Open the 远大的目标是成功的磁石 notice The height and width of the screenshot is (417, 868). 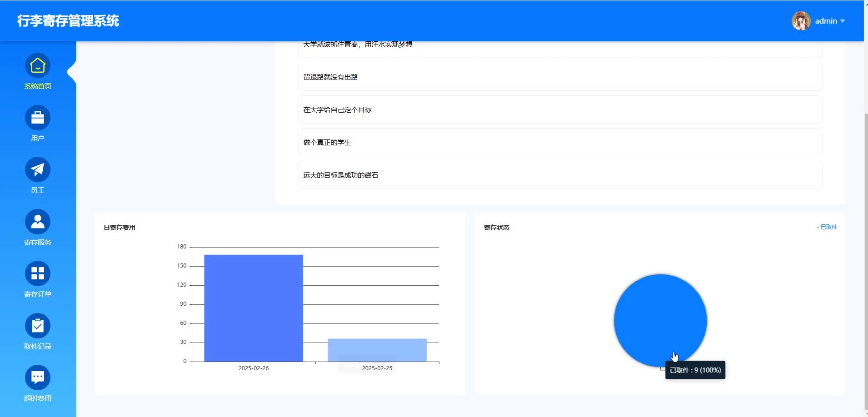pos(560,175)
